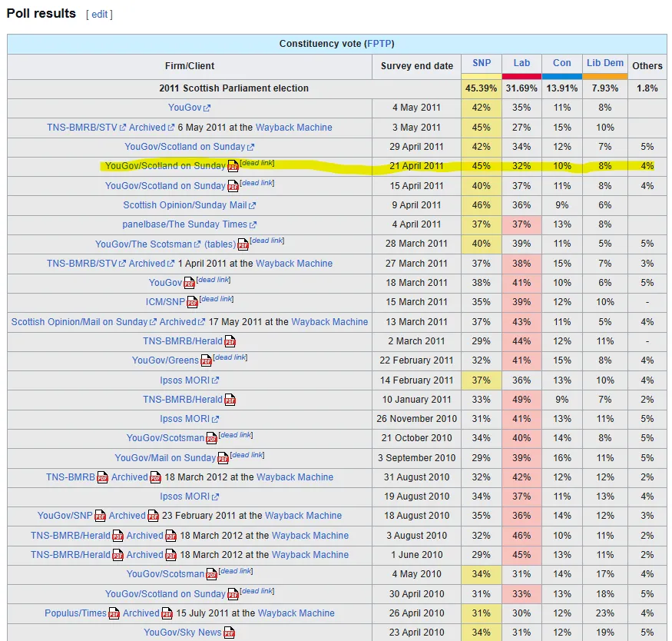Open TNS-BMRB/STV link in 3 May 2011 row
Viewport: 672px width, 641px height.
point(82,128)
